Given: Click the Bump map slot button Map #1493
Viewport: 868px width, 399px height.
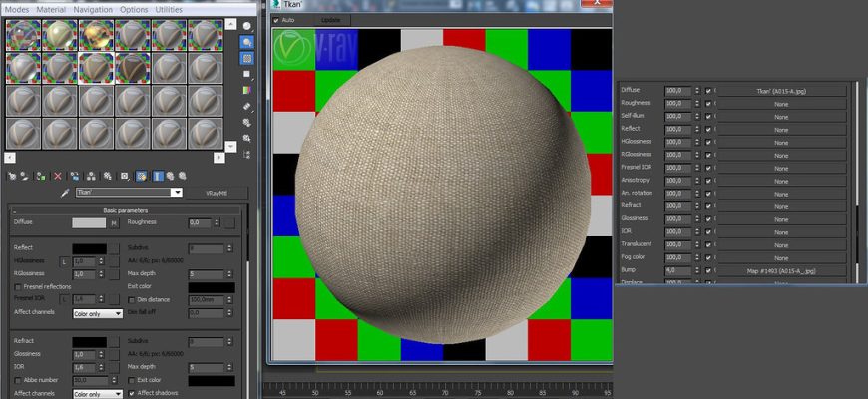Looking at the screenshot, I should point(781,270).
